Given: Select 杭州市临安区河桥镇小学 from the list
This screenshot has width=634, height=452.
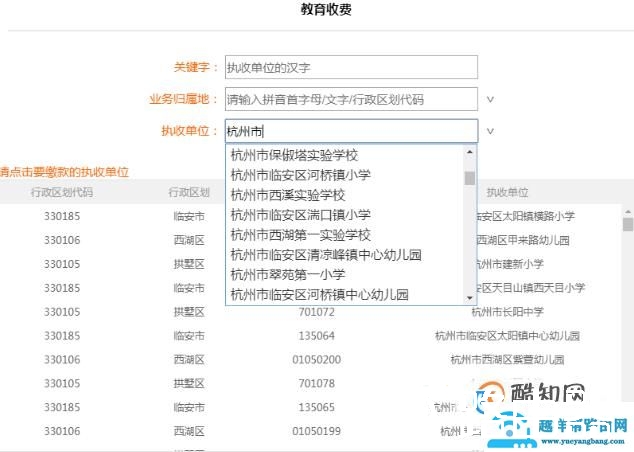Looking at the screenshot, I should click(300, 175).
